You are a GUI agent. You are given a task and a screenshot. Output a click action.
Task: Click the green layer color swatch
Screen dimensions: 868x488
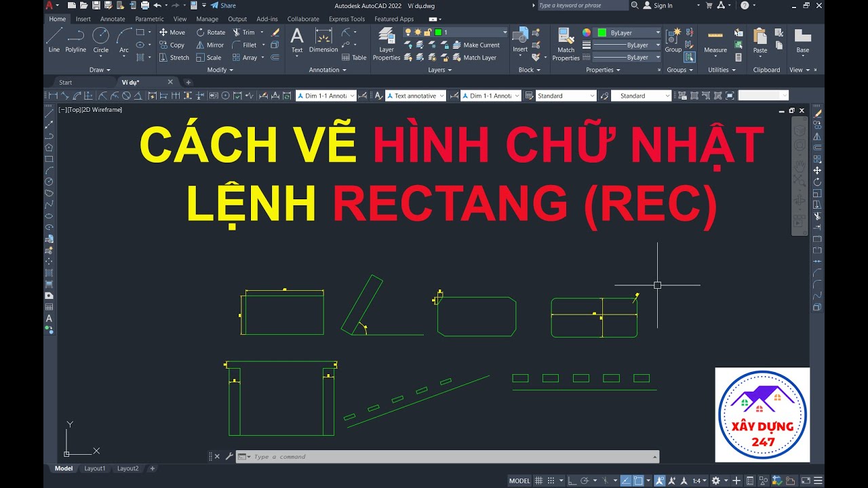[437, 32]
